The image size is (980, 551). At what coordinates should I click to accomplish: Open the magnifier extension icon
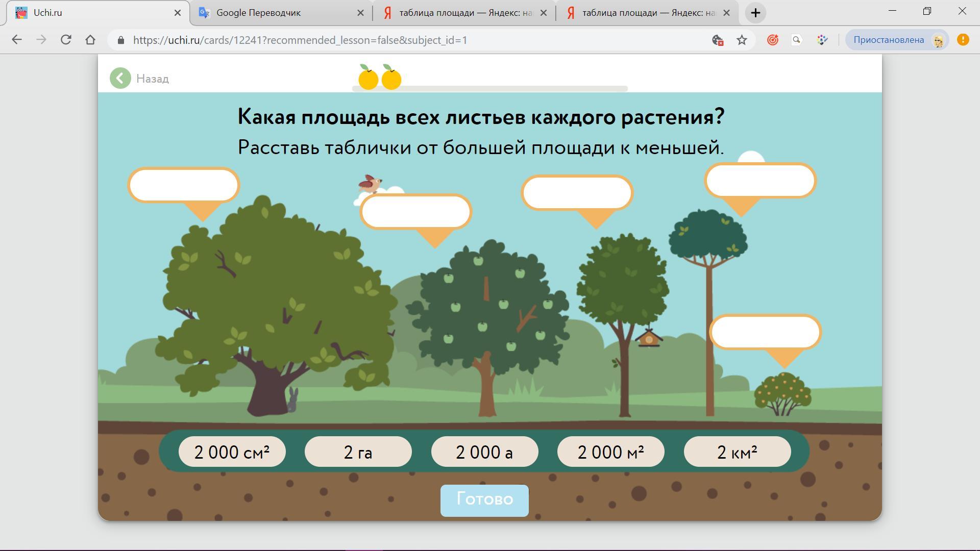797,40
